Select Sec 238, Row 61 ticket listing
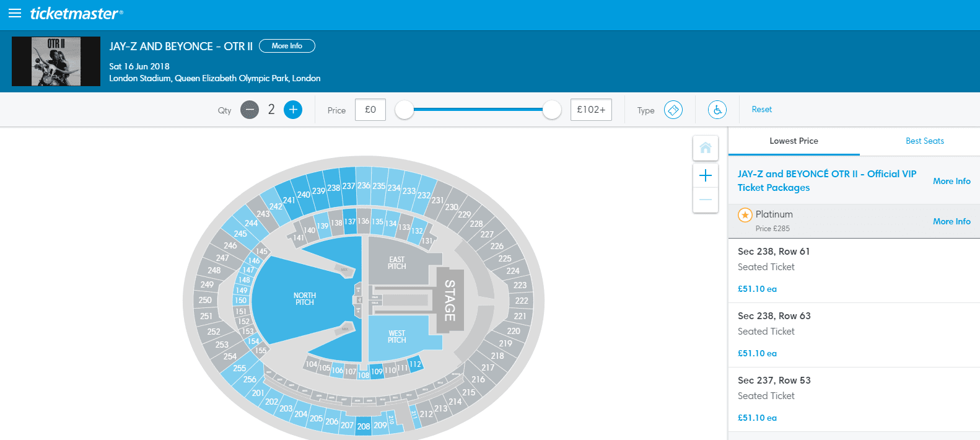The image size is (980, 440). coord(854,271)
